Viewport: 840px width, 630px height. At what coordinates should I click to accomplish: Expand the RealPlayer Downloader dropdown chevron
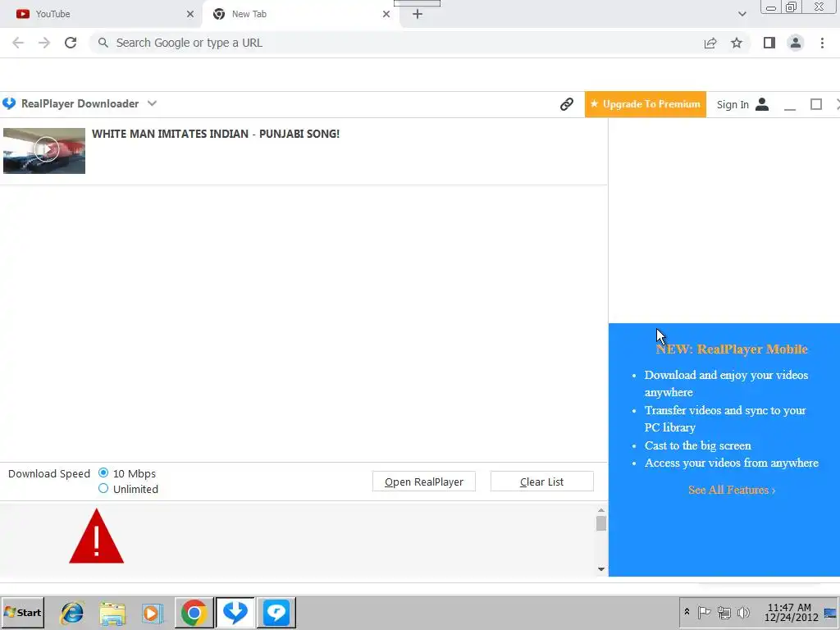click(x=152, y=103)
